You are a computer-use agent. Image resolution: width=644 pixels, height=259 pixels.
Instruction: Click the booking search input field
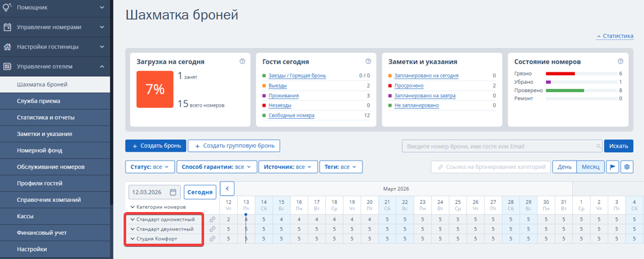501,146
